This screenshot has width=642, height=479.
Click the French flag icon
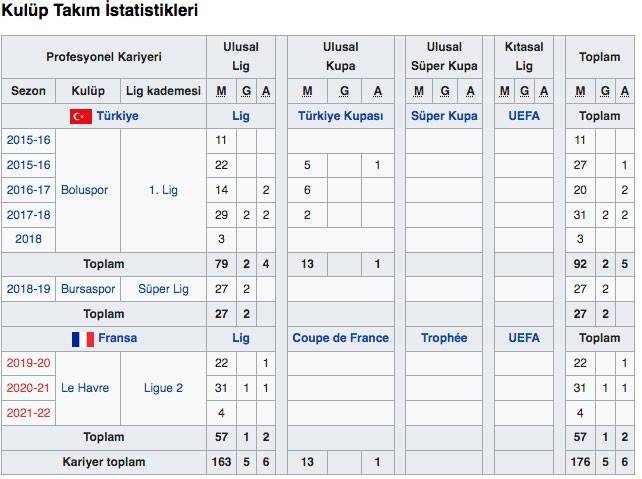point(83,339)
